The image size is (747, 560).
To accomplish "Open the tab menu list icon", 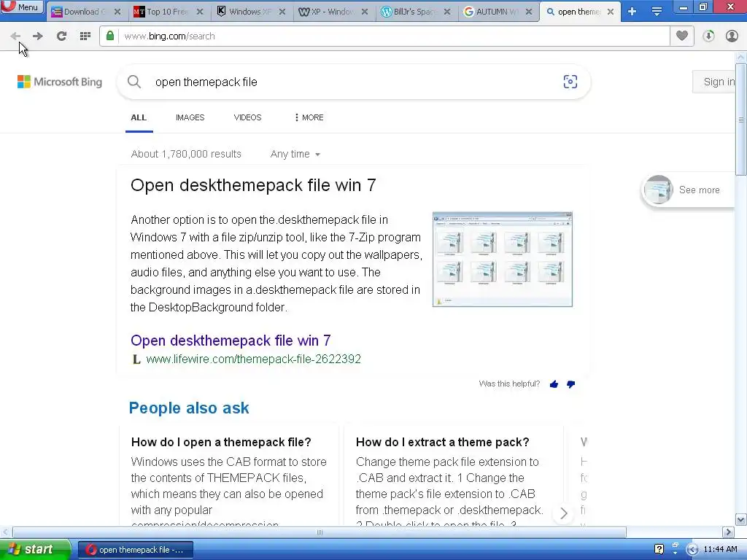I will click(657, 12).
